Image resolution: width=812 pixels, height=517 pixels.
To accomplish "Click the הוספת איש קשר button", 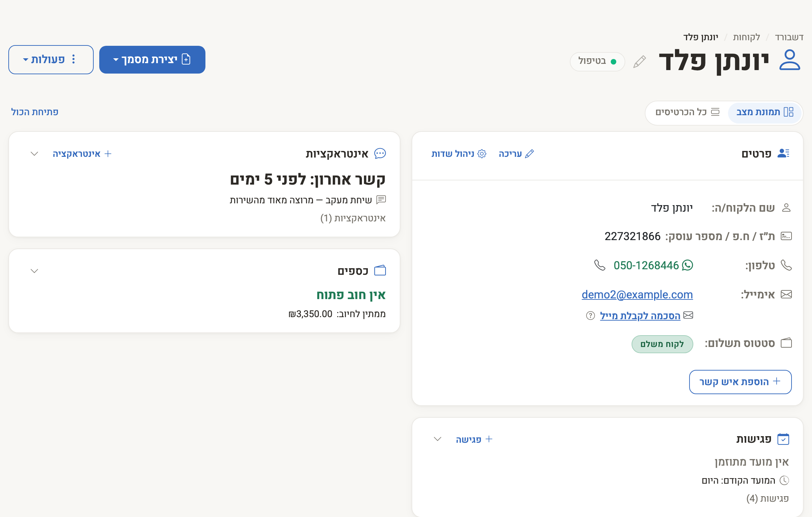I will coord(740,382).
